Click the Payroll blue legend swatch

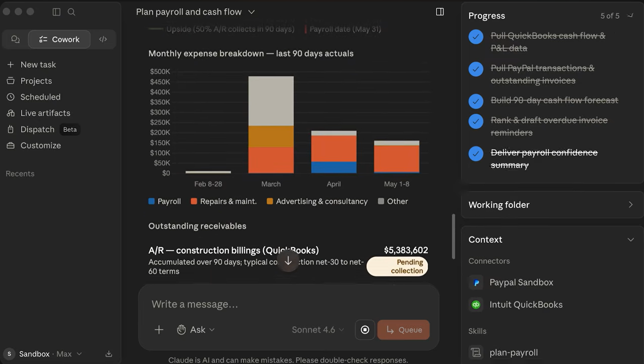pyautogui.click(x=152, y=201)
